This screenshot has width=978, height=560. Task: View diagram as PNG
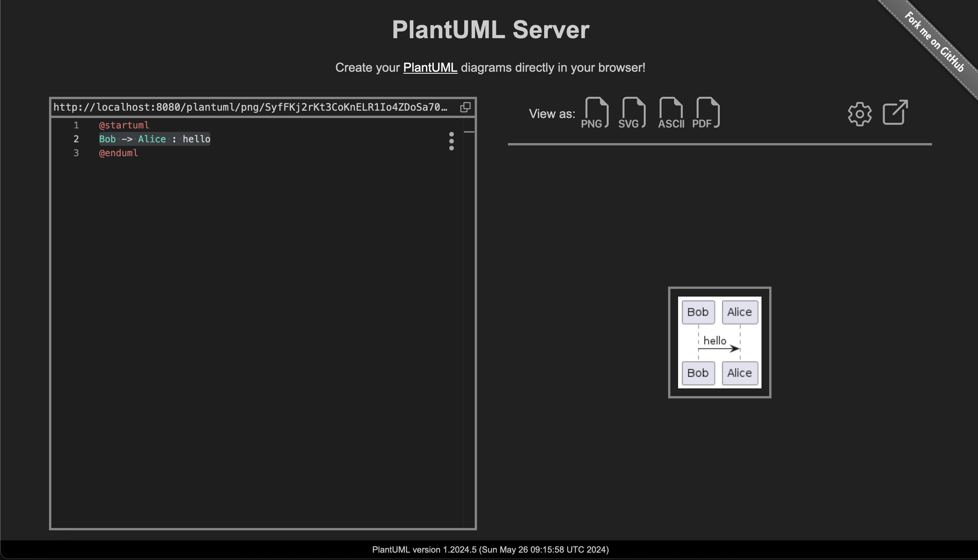tap(595, 113)
